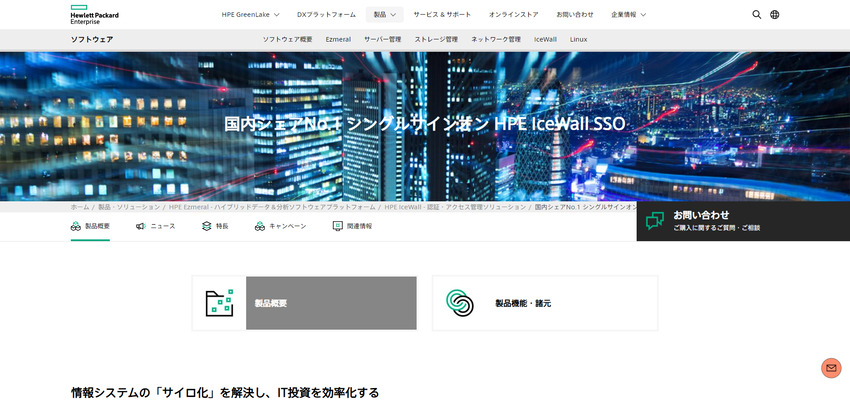Image resolution: width=850 pixels, height=400 pixels.
Task: Select ソフトウェア概要 in sub navigation
Action: [287, 40]
